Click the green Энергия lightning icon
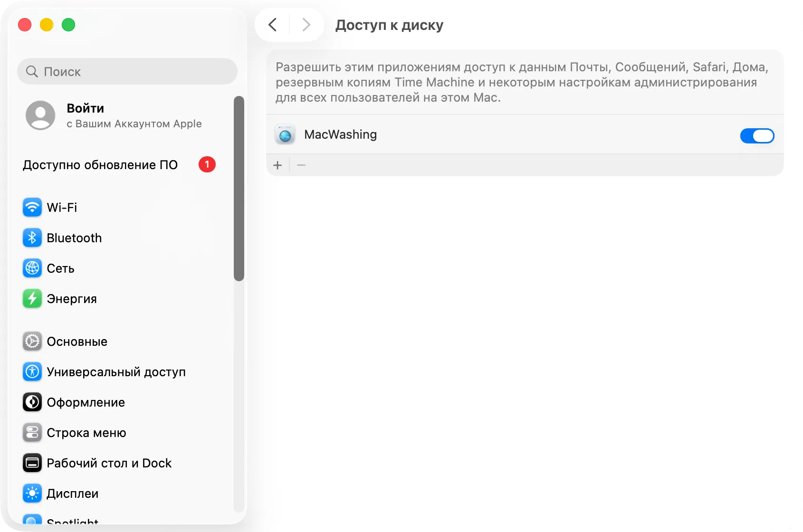803x532 pixels. (x=32, y=299)
